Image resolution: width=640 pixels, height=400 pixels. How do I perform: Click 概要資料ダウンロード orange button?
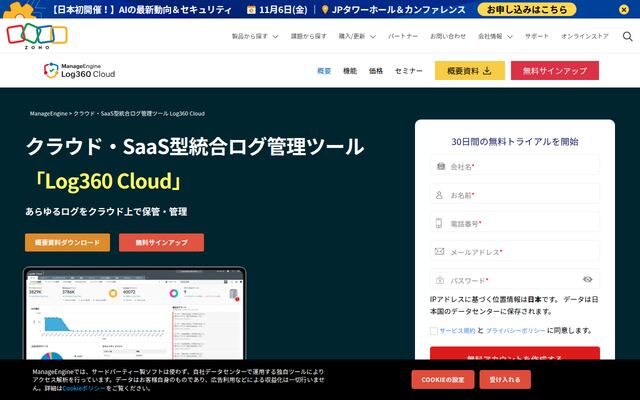67,242
